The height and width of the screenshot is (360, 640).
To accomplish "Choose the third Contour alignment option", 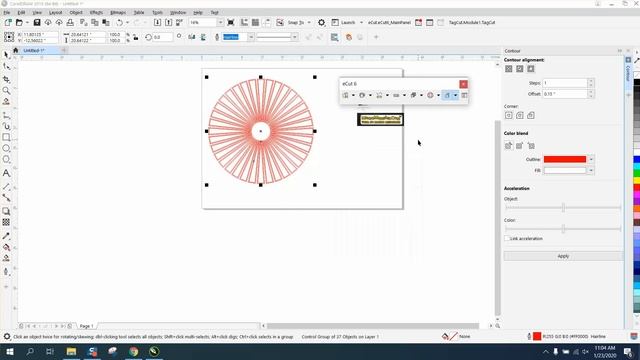I will [531, 69].
